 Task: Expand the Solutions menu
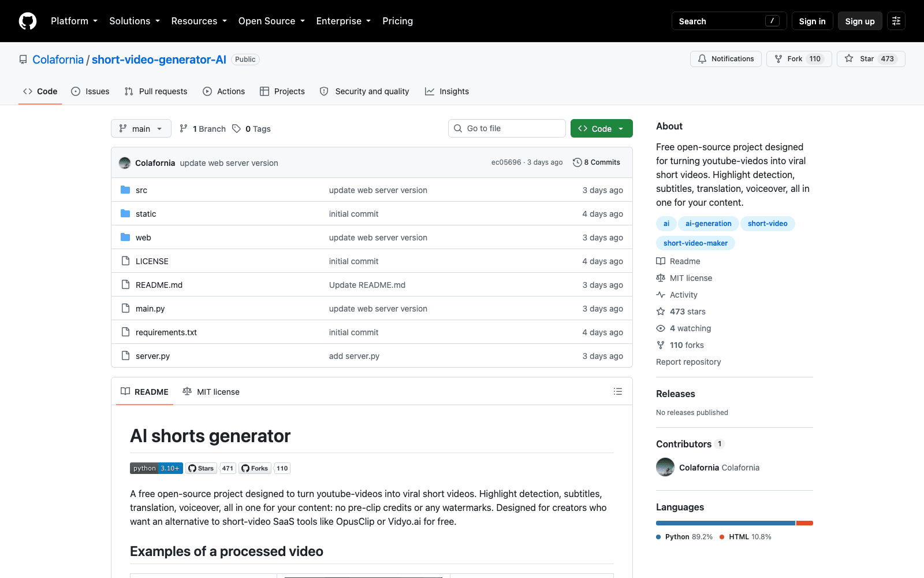tap(135, 21)
